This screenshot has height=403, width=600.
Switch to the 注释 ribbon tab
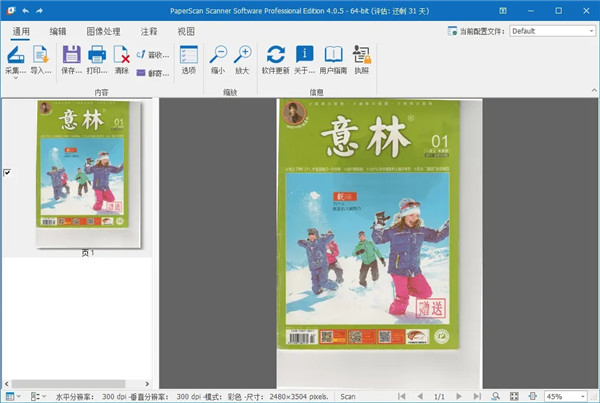point(148,31)
